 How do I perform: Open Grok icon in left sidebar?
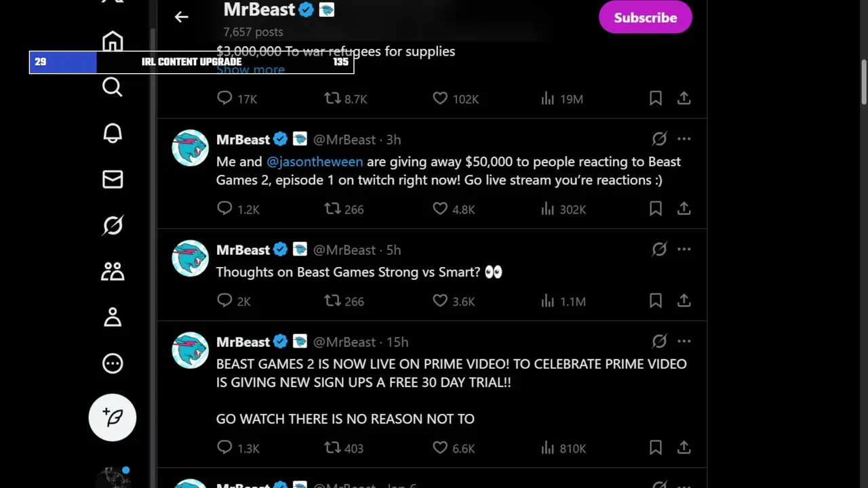point(113,225)
